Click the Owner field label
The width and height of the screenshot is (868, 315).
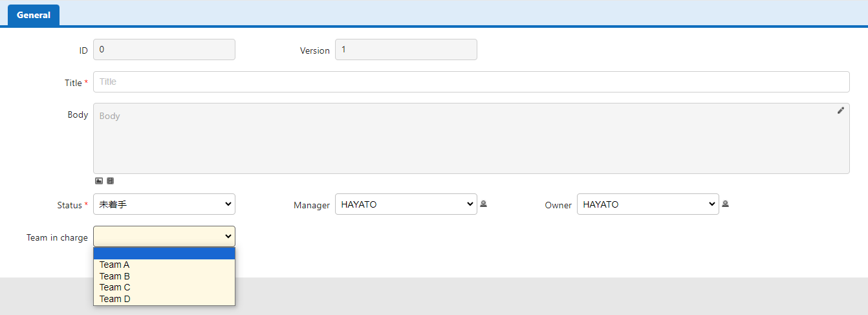coord(558,205)
